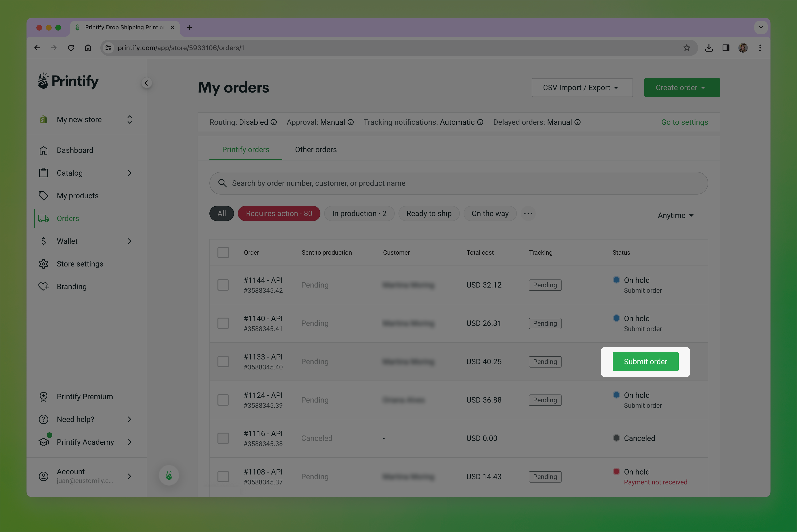Collapse the sidebar with arrow button

tap(146, 83)
